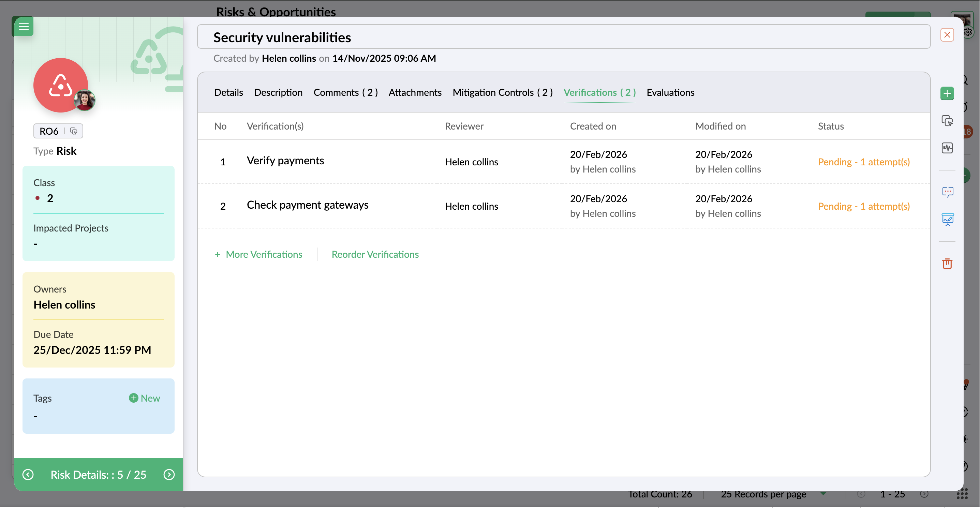The image size is (980, 508).
Task: Click the Reorder Verifications link
Action: click(375, 254)
